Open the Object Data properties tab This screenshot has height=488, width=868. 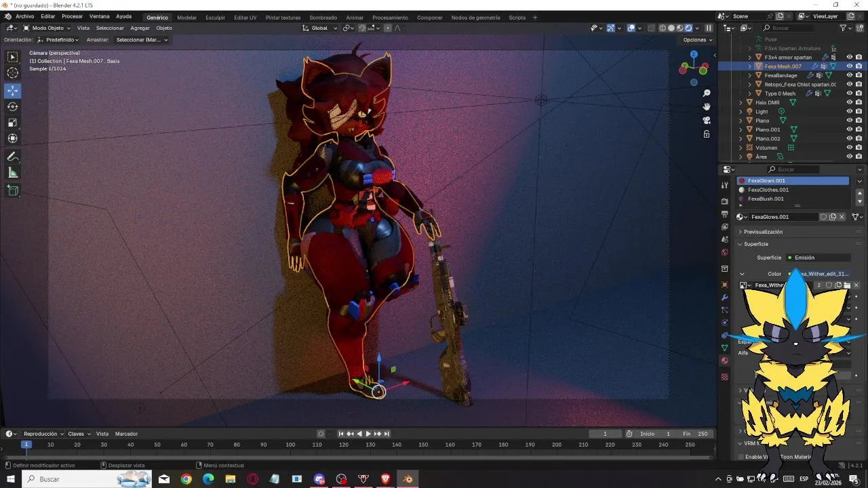725,348
